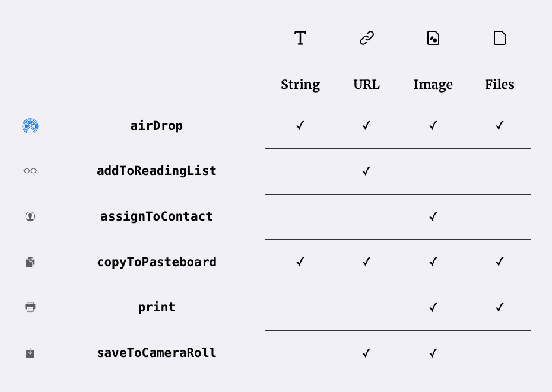This screenshot has width=552, height=392.
Task: Select the addToReadingList URL checkmark
Action: click(x=366, y=171)
